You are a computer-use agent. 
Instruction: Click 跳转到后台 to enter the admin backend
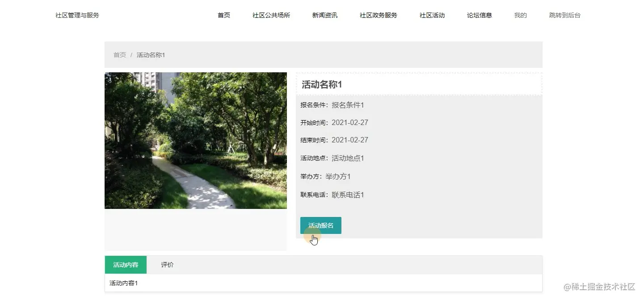[564, 15]
